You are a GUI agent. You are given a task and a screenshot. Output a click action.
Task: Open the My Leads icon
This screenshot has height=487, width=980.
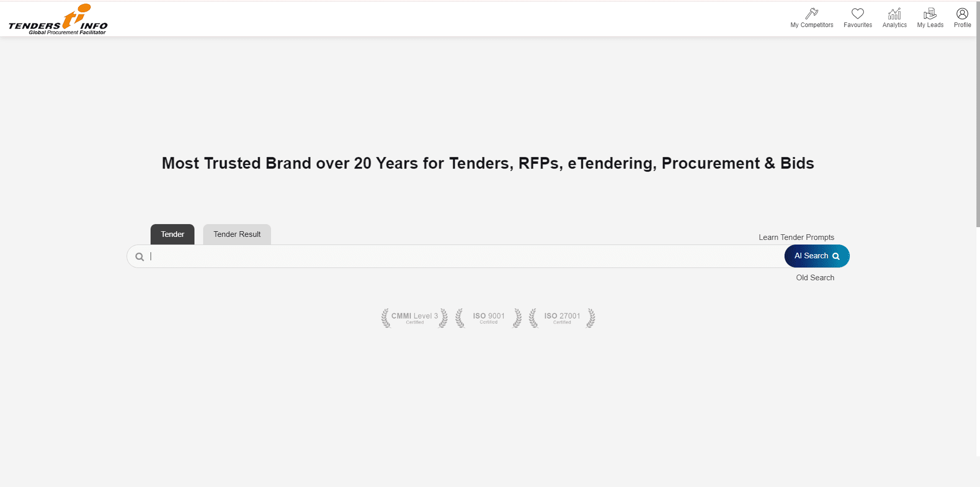930,13
